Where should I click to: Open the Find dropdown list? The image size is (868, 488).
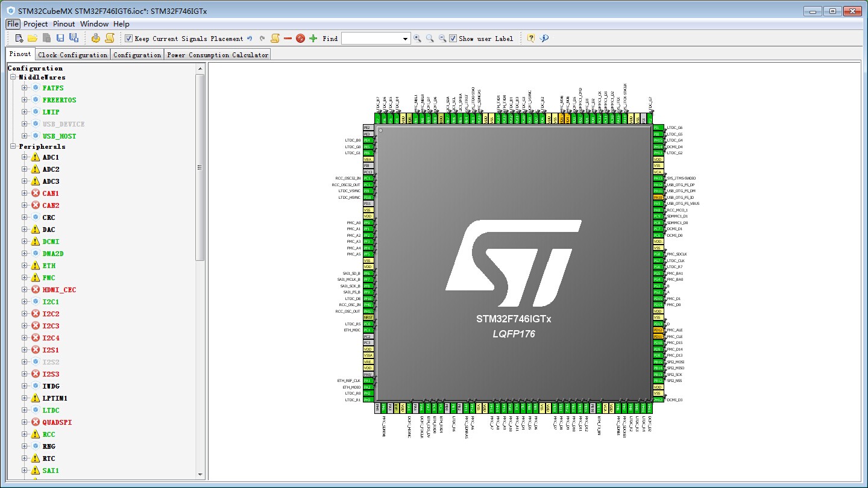pyautogui.click(x=406, y=39)
